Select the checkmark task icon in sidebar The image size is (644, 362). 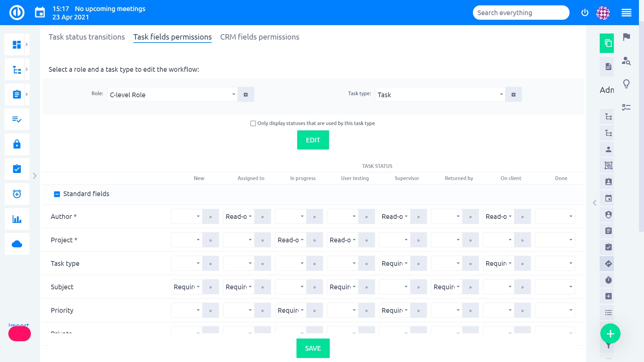tap(17, 168)
